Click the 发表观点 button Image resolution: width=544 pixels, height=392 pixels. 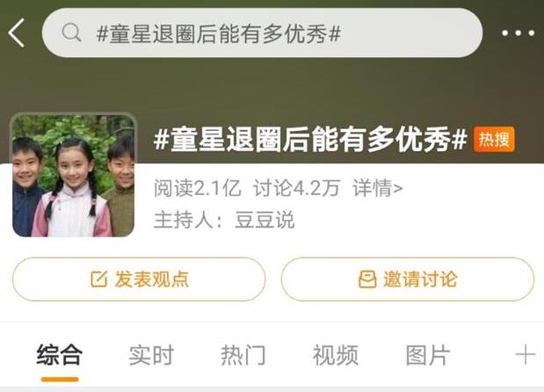139,279
